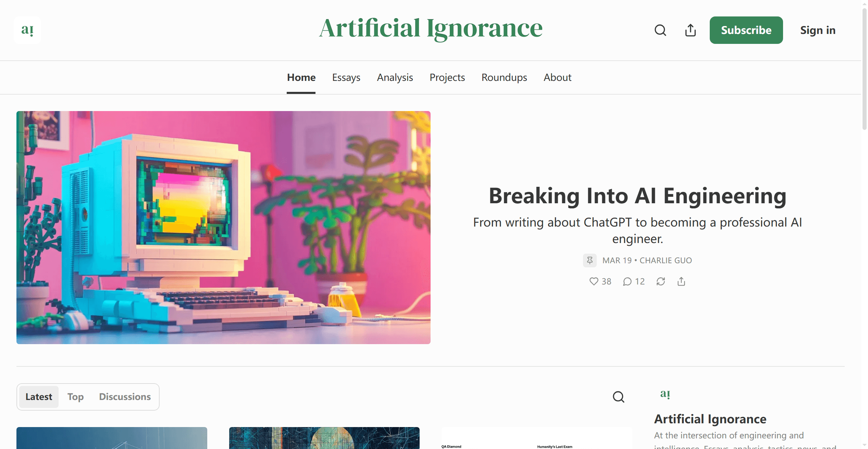Search posts using the magnifier beside Discussions

(618, 397)
